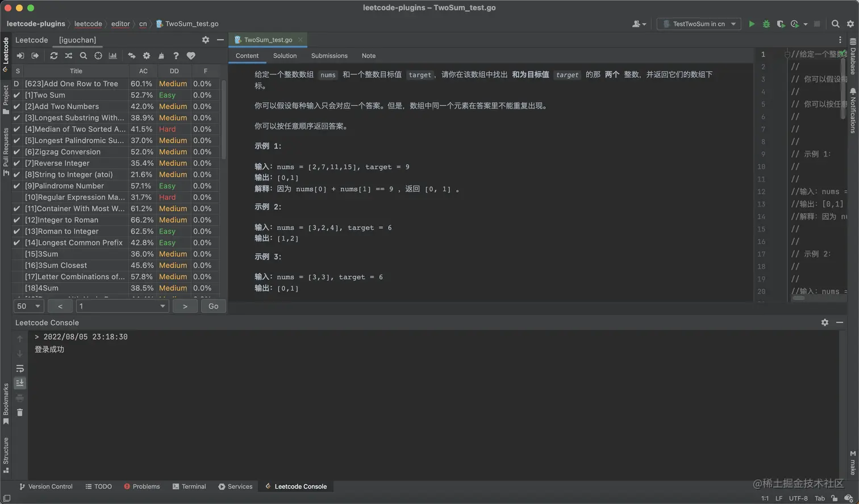Click the Leetcode sign out icon
Viewport: 859px width, 504px height.
(35, 56)
